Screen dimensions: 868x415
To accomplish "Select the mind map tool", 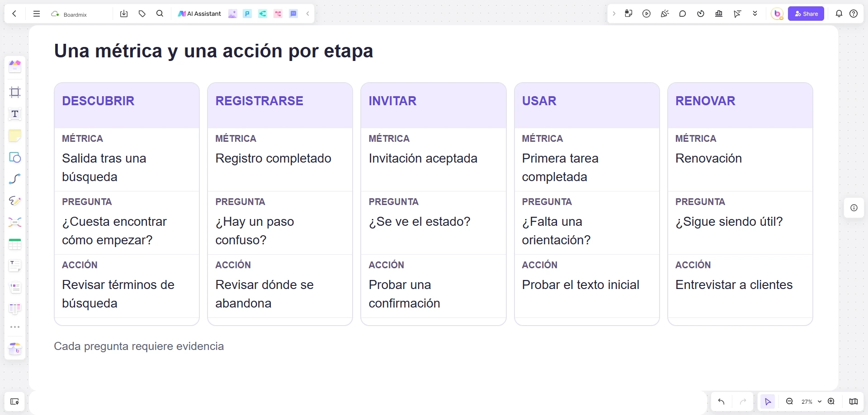I will pos(15,222).
